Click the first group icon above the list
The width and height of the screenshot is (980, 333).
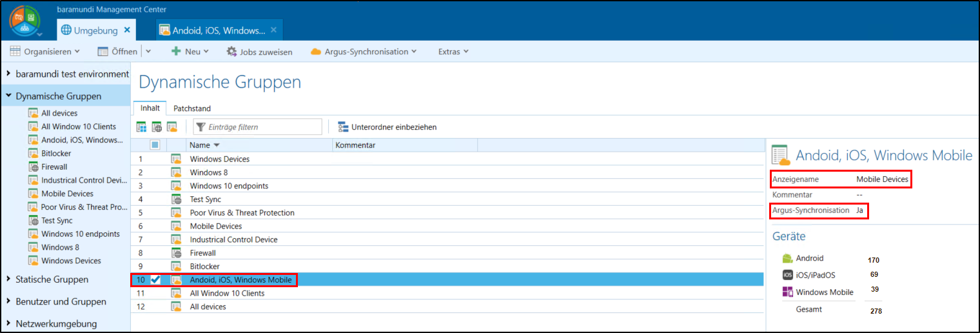(x=141, y=127)
